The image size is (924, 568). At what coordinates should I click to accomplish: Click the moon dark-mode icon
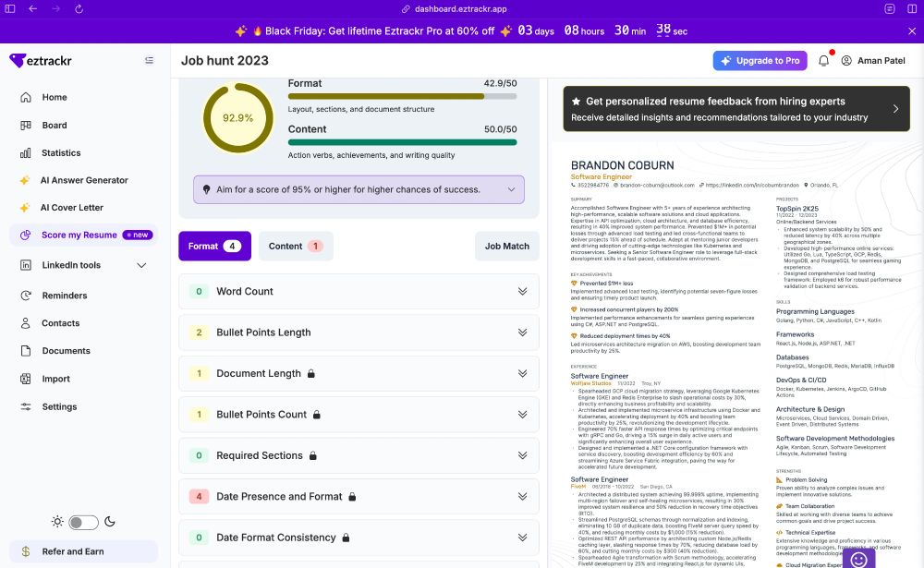click(x=110, y=522)
